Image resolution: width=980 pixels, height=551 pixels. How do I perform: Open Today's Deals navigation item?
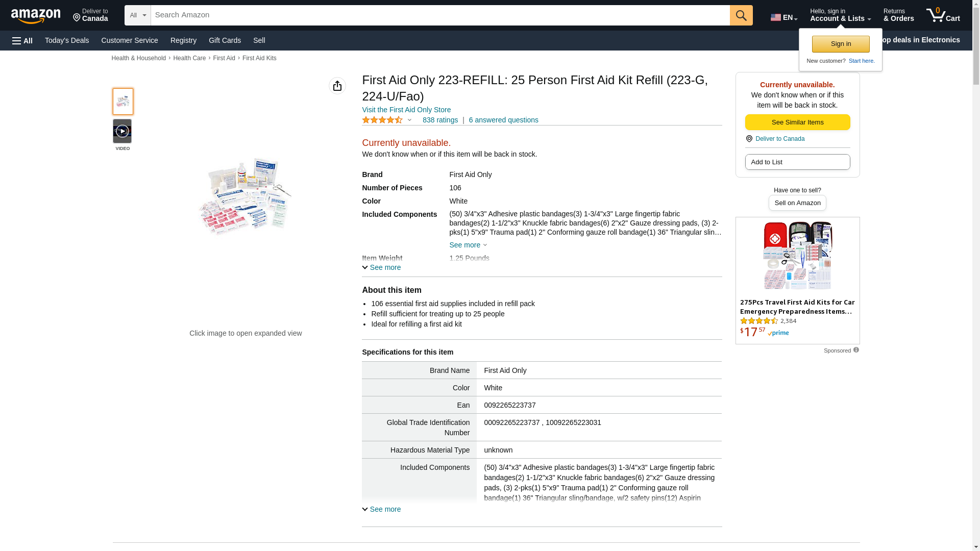[67, 40]
